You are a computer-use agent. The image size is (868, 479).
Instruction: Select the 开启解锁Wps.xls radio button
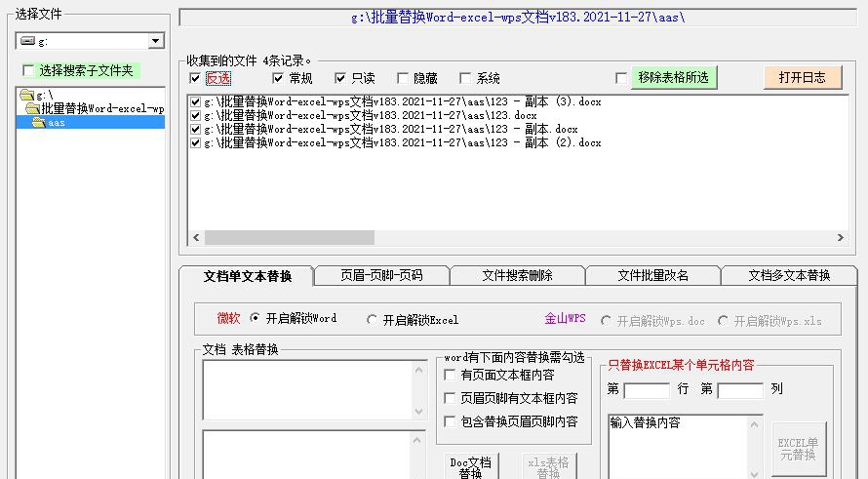[723, 321]
